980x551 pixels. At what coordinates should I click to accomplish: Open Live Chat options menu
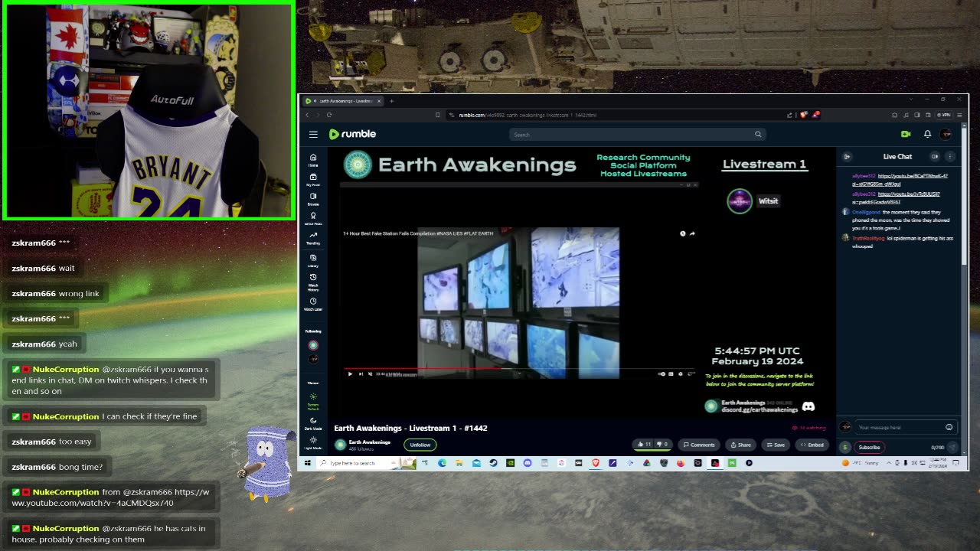(949, 157)
